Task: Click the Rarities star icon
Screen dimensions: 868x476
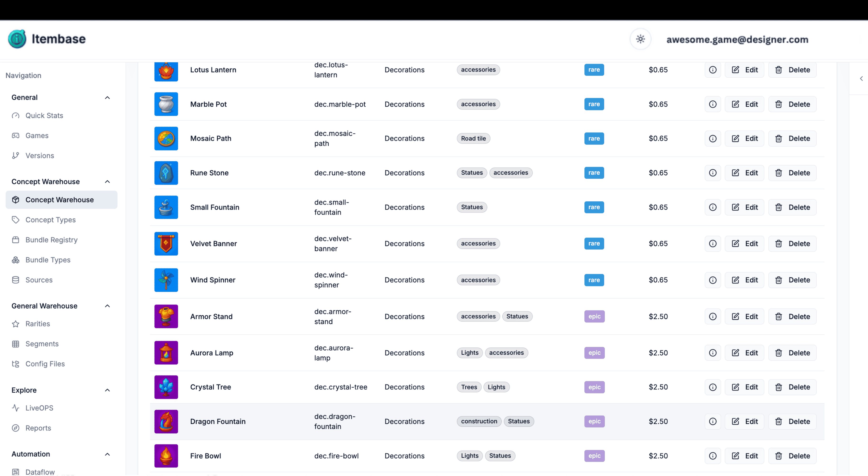Action: 15,323
